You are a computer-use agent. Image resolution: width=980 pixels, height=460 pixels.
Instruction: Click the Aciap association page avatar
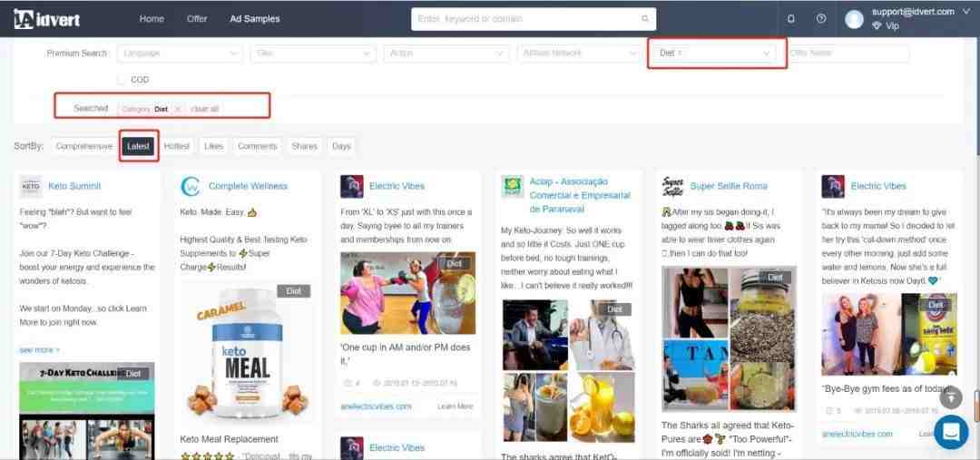(x=513, y=186)
